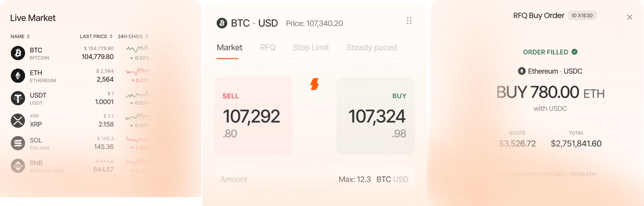Select the BNB Binance Coin icon

tap(18, 166)
